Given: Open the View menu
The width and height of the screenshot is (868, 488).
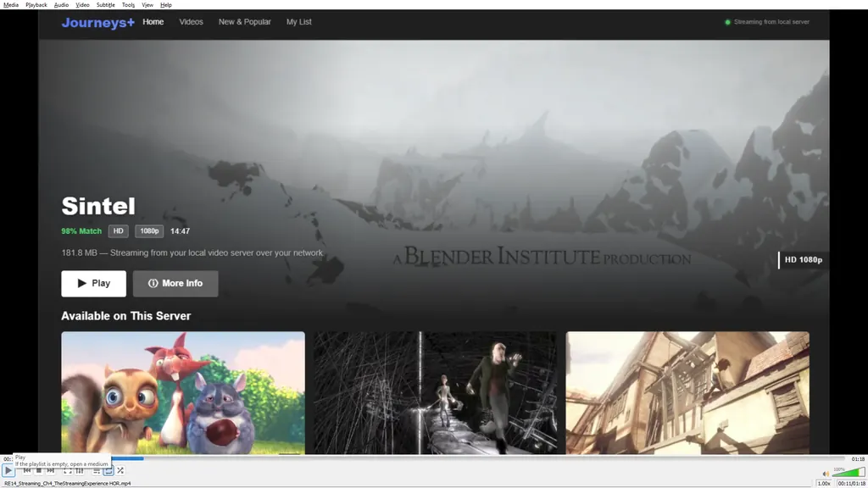Looking at the screenshot, I should (147, 5).
